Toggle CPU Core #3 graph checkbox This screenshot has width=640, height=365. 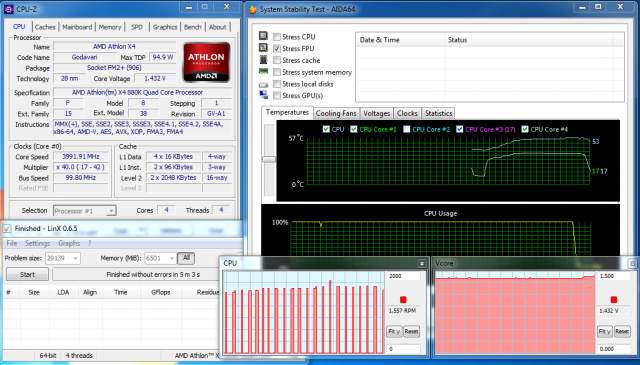460,129
